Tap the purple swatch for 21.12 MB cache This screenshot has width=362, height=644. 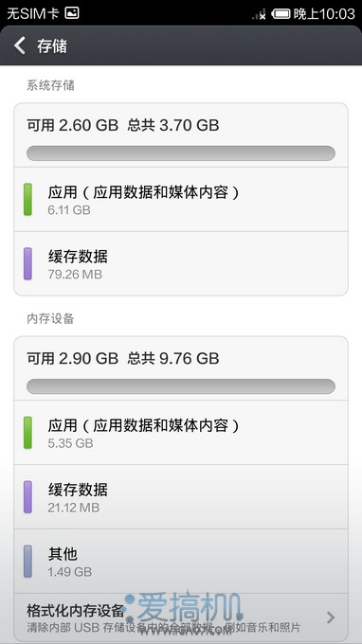point(27,497)
